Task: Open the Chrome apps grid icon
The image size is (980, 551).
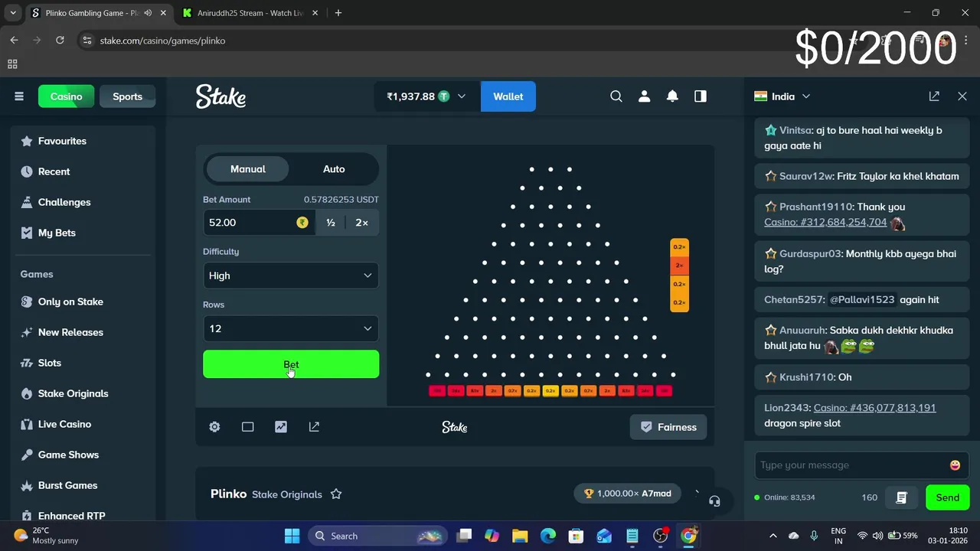Action: 12,64
